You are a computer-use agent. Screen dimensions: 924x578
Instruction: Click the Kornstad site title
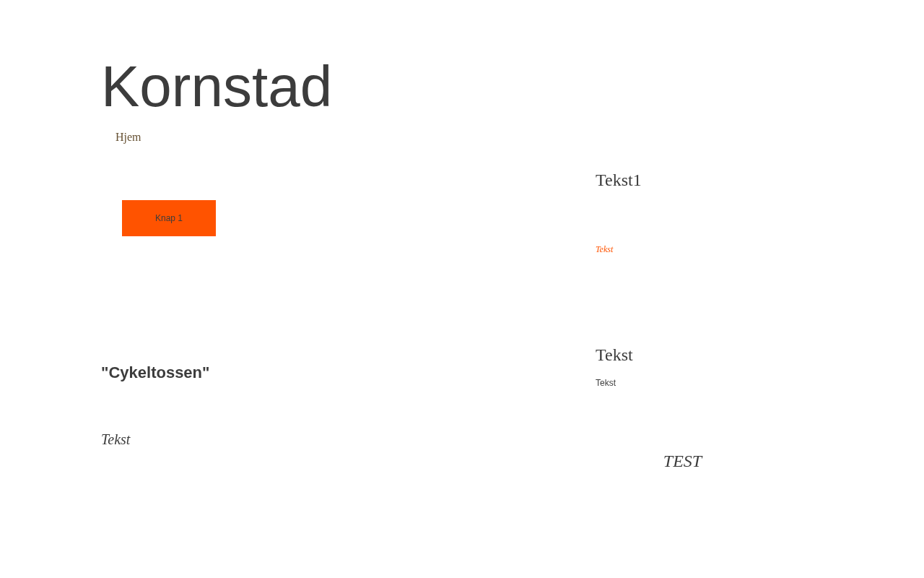click(x=216, y=87)
